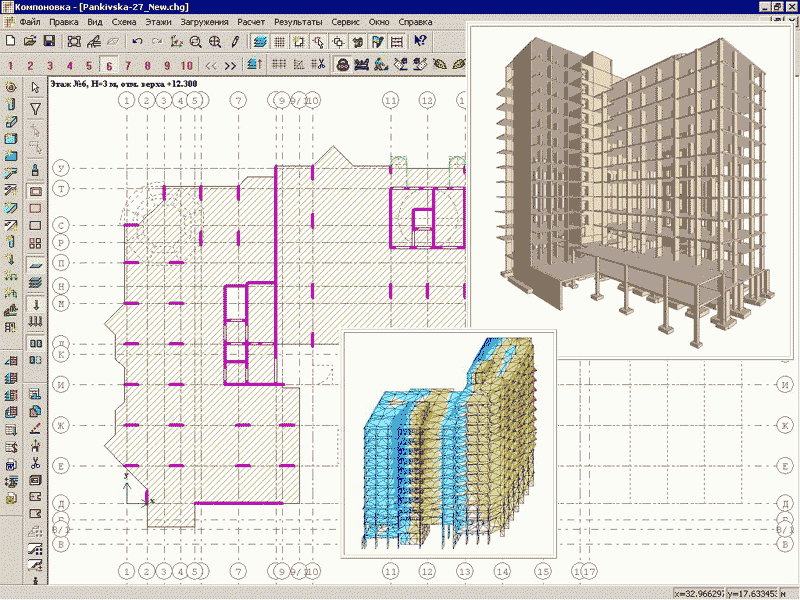Image resolution: width=800 pixels, height=600 pixels.
Task: Open the Справка menu
Action: tap(415, 22)
